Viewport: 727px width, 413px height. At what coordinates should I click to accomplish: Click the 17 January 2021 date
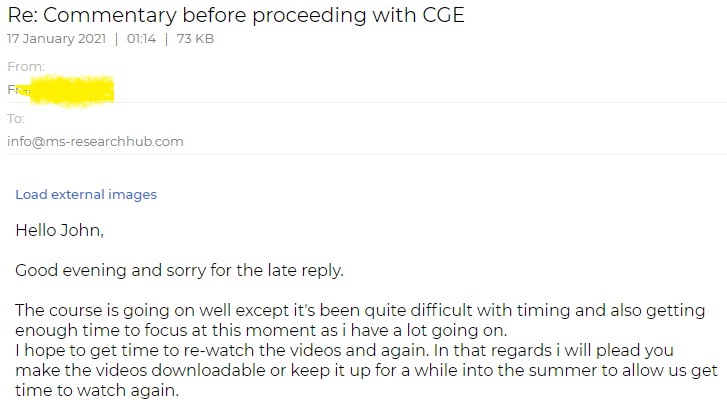(x=57, y=38)
